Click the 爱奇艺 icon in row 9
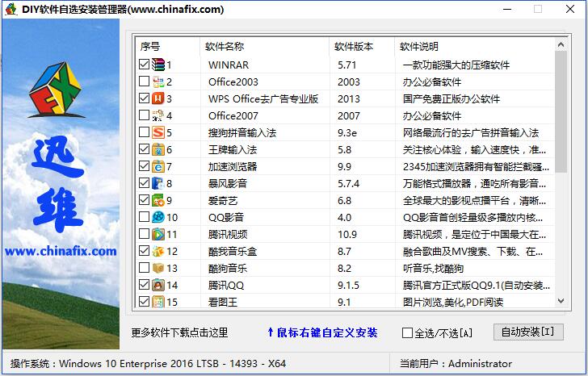588x376 pixels. [158, 200]
